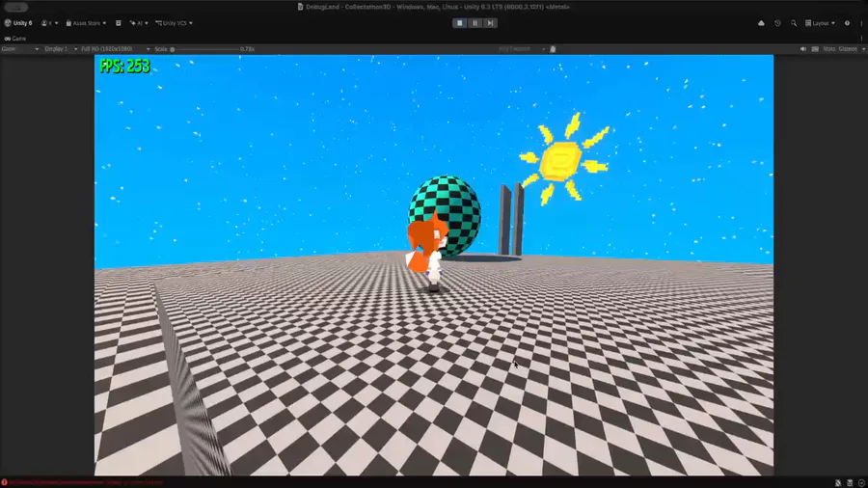This screenshot has height=488, width=868.
Task: Click the FPS: 253 counter
Action: coord(124,67)
